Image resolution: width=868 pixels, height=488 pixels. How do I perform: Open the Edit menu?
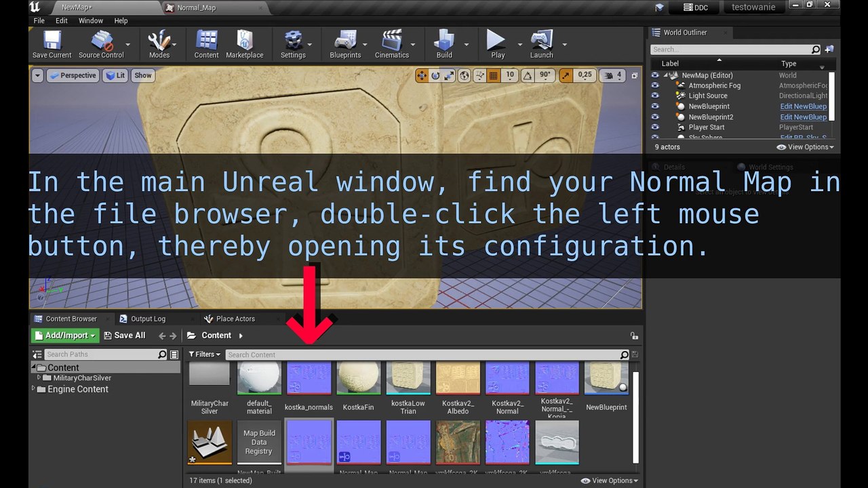[x=62, y=20]
